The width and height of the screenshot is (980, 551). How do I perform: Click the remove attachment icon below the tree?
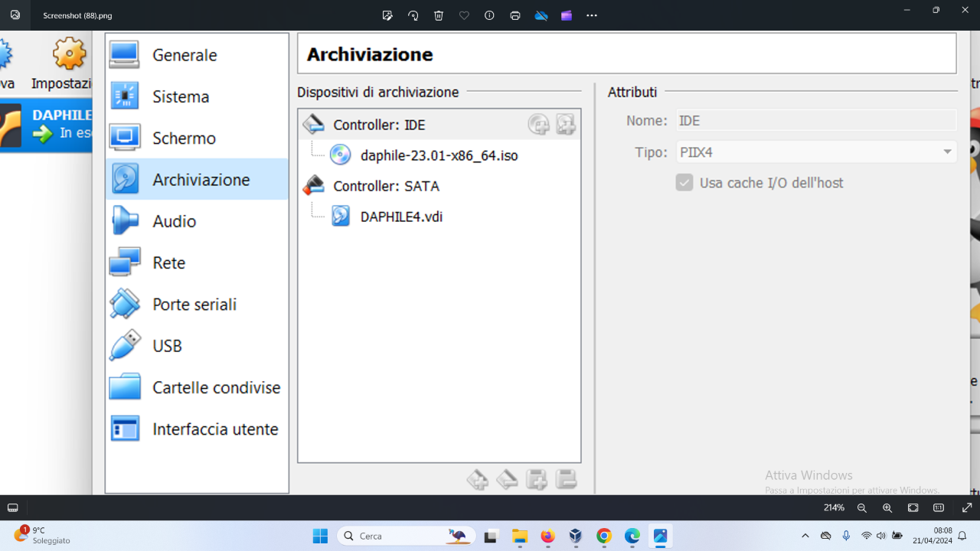(x=566, y=480)
